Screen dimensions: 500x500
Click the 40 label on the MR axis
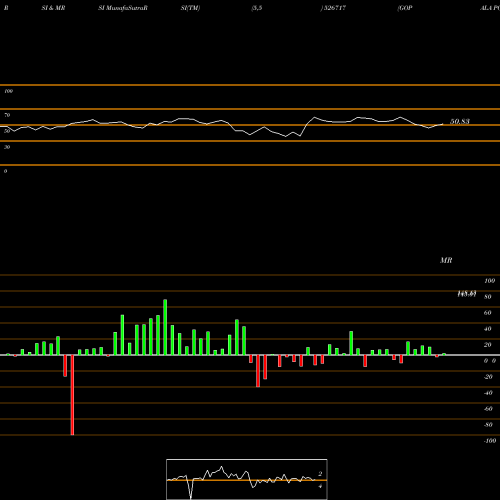pos(488,329)
